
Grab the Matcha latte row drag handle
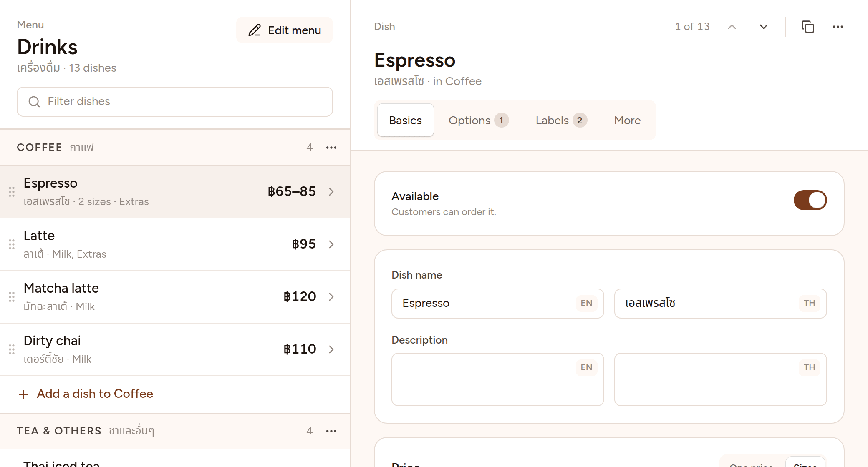click(12, 297)
